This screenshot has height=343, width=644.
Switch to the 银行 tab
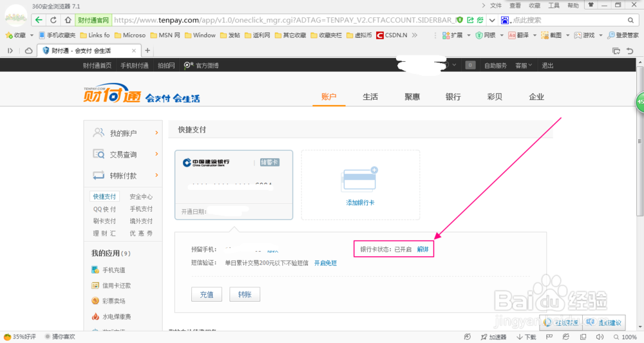(x=453, y=97)
